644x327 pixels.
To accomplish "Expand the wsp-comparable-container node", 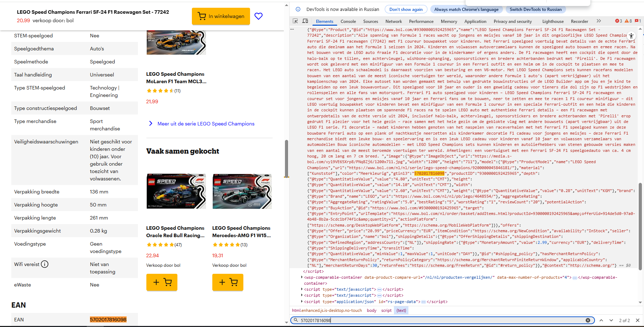I will pyautogui.click(x=302, y=277).
